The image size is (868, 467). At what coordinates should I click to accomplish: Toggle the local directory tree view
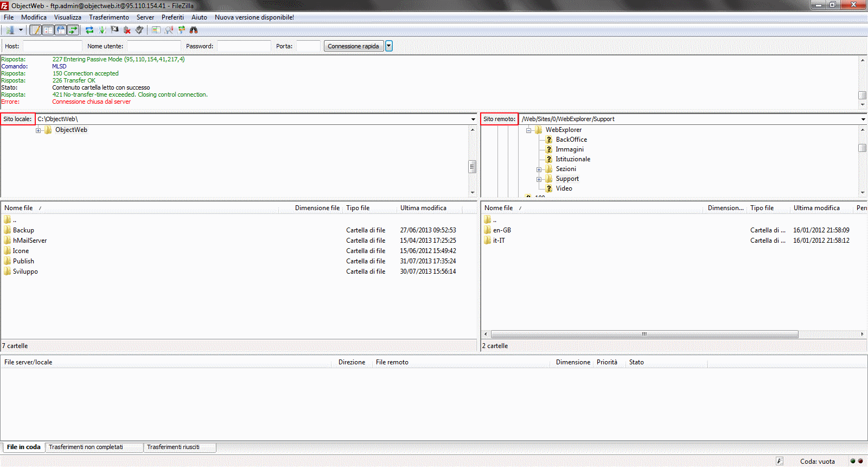point(48,30)
